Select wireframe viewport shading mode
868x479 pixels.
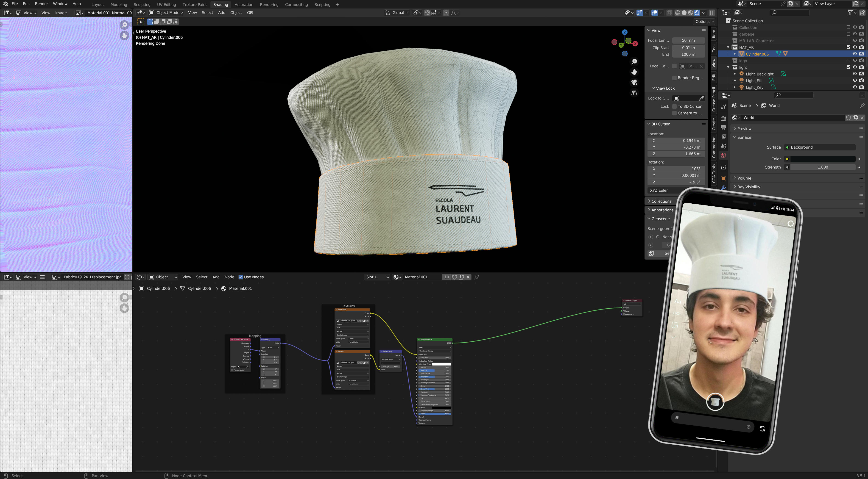coord(677,13)
